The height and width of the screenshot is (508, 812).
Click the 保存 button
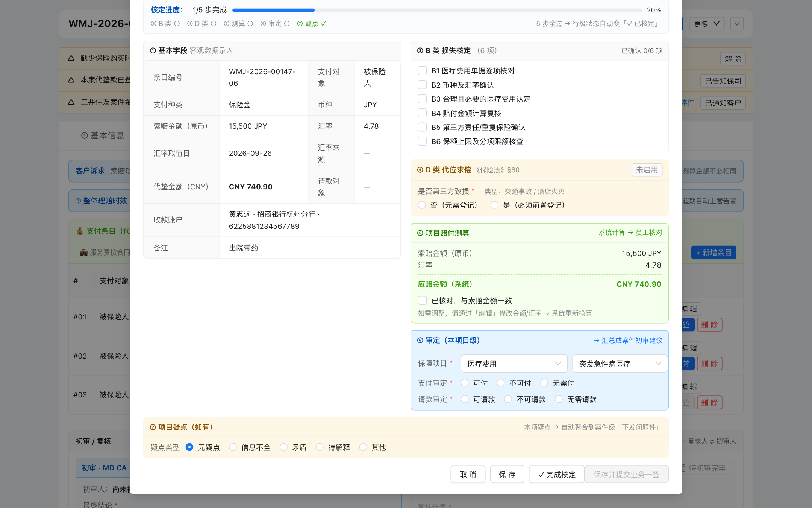tap(507, 475)
